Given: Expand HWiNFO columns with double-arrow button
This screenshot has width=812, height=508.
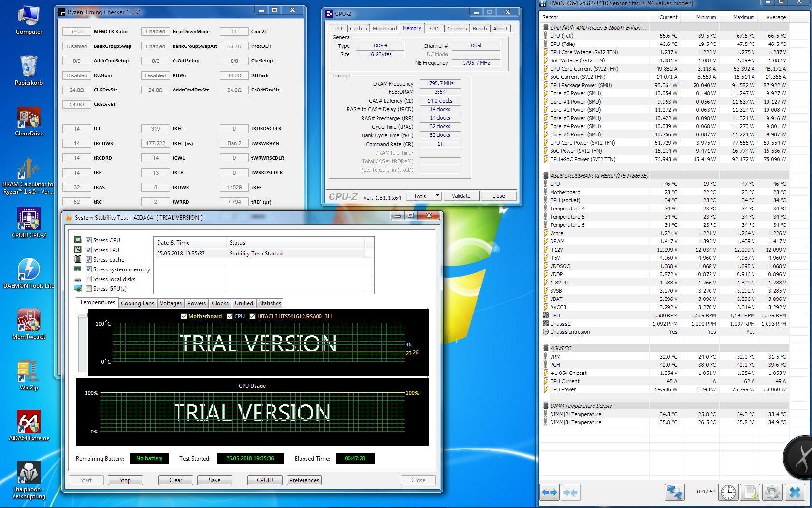Looking at the screenshot, I should point(550,493).
